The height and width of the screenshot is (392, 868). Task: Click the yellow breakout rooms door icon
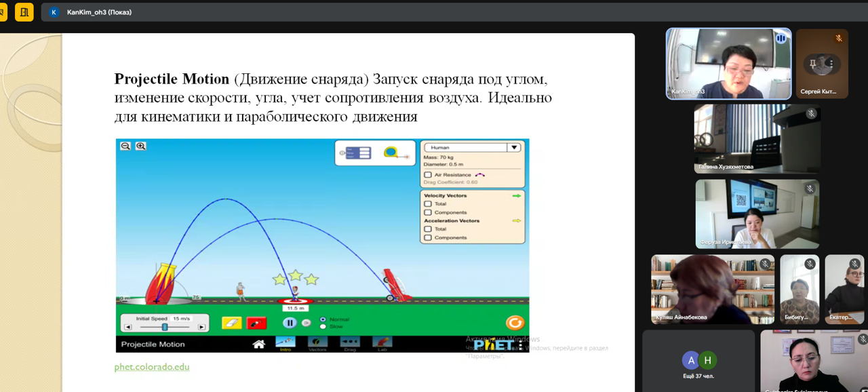pos(24,12)
